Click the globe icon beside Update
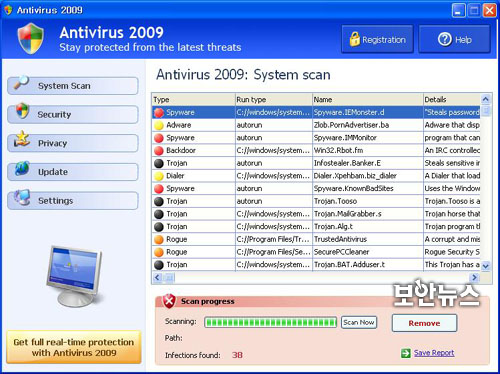This screenshot has width=500, height=374. pos(22,168)
